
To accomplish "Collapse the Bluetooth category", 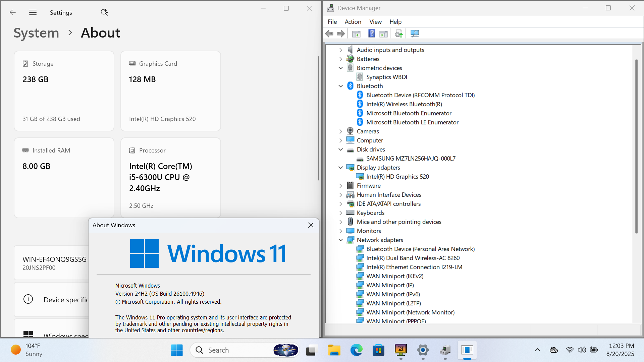I will [341, 86].
